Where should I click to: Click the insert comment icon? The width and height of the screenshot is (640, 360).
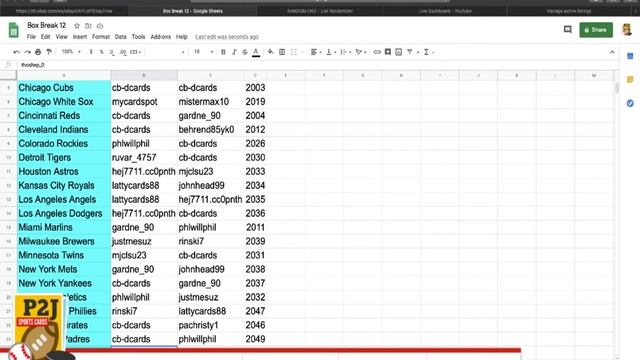(388, 52)
